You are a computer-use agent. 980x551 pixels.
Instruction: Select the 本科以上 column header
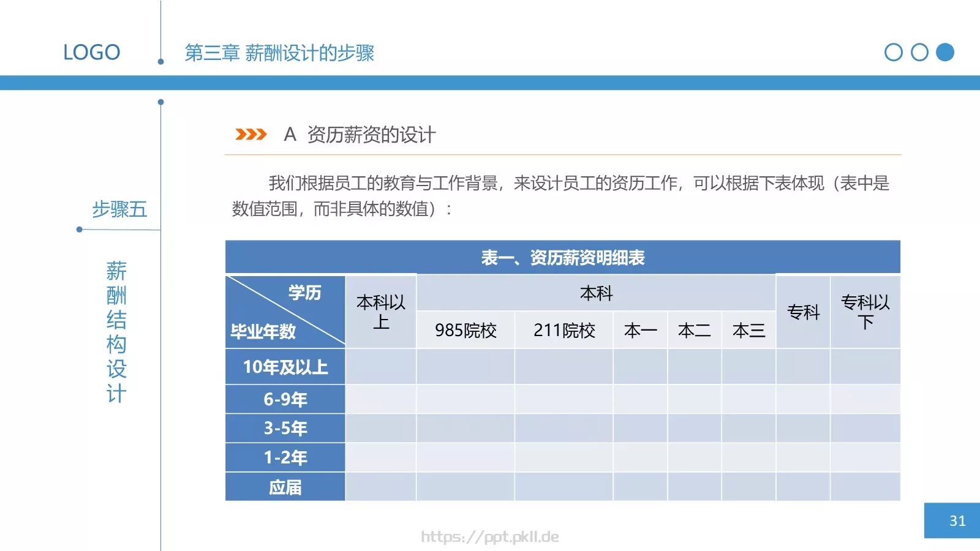tap(381, 312)
